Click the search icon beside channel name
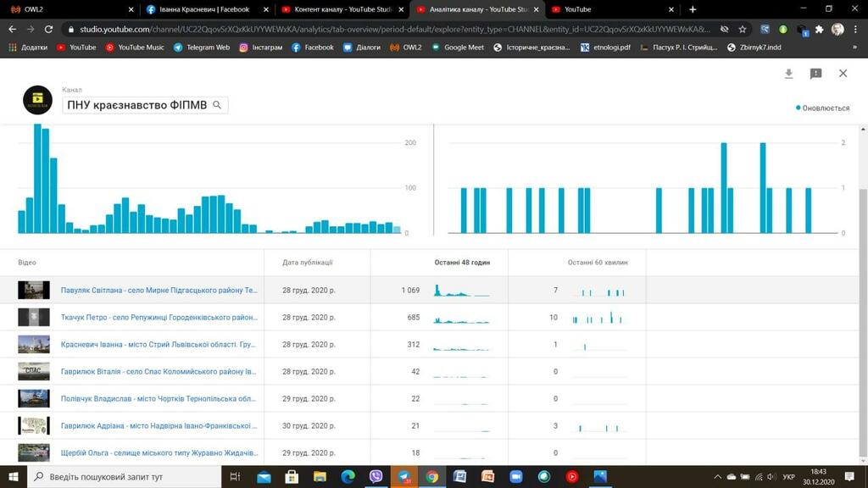This screenshot has width=868, height=488. pos(217,105)
